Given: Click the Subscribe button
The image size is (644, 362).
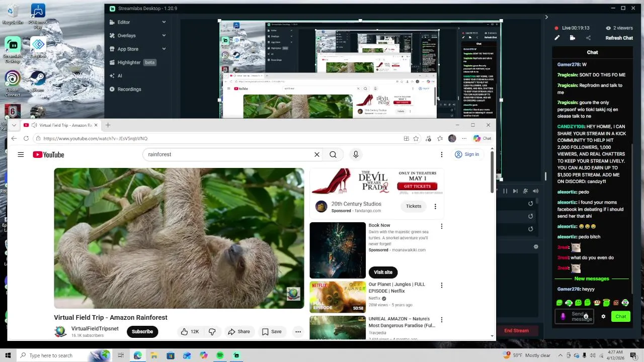Looking at the screenshot, I should click(x=142, y=331).
